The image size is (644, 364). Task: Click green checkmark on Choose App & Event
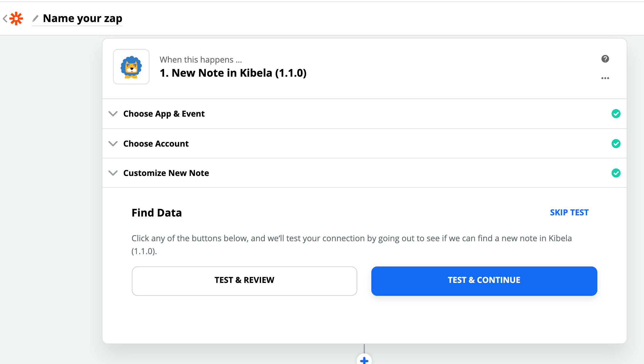point(616,114)
